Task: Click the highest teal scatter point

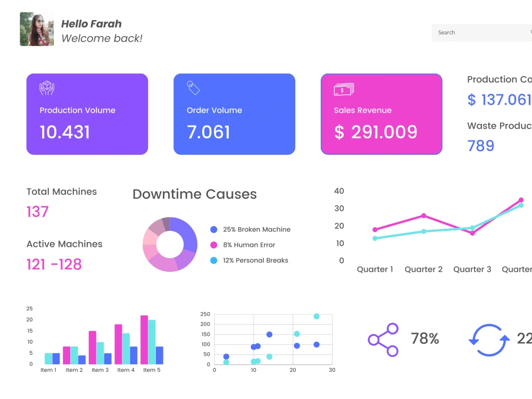Action: [x=317, y=316]
